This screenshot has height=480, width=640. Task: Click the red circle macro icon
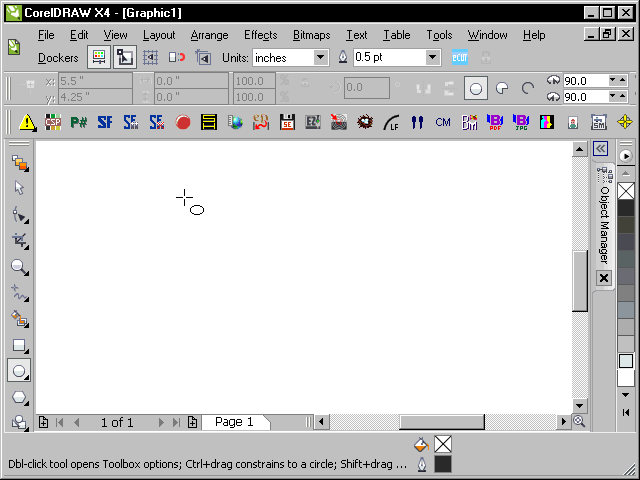[x=183, y=123]
